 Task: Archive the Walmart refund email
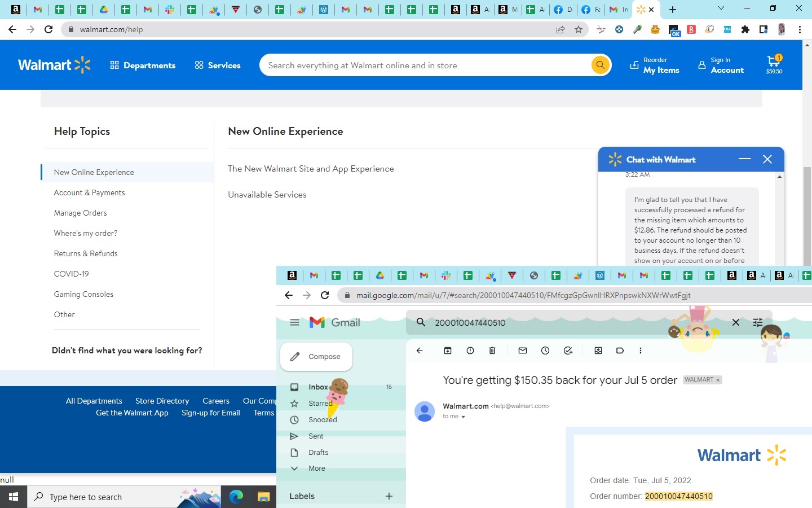tap(448, 351)
